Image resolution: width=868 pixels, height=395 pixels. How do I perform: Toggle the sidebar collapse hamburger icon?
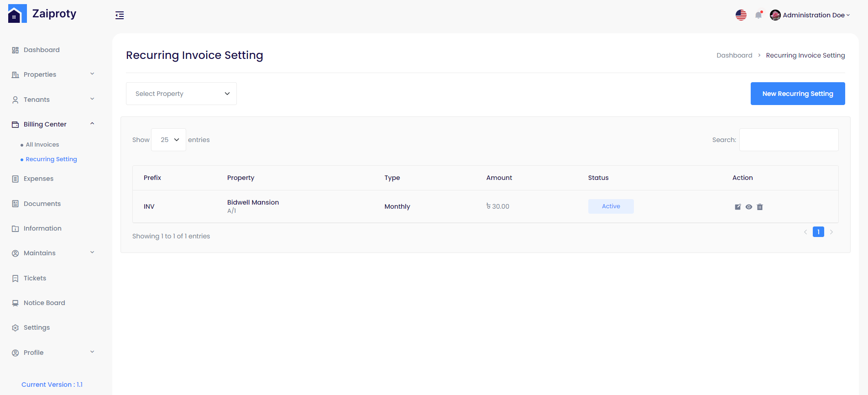[120, 16]
